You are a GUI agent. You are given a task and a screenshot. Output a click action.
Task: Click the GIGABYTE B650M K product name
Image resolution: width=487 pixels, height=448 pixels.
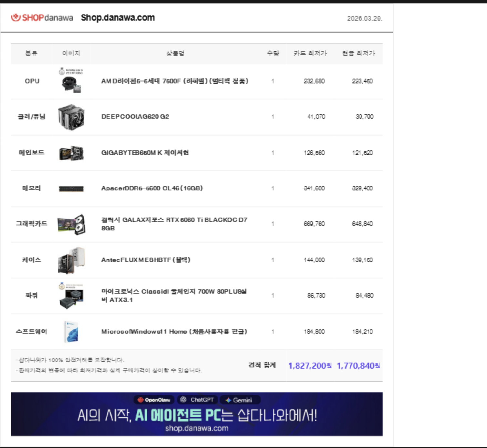coord(145,153)
